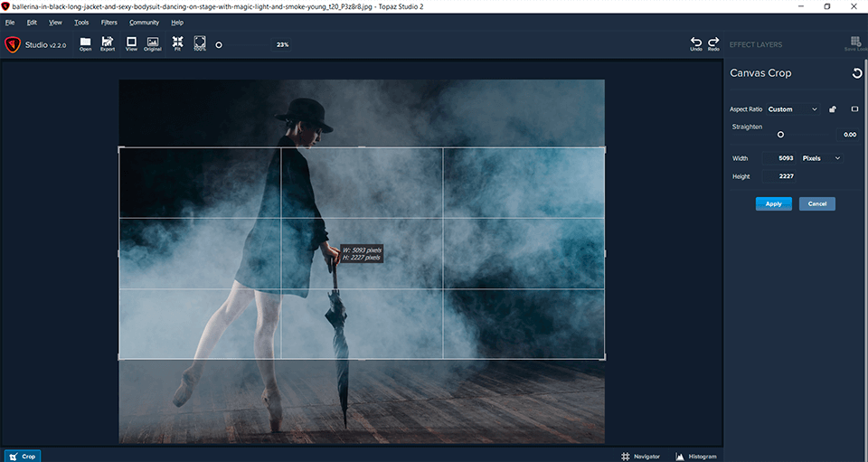868x462 pixels.
Task: Toggle the Crop tool at bottom left
Action: click(23, 457)
